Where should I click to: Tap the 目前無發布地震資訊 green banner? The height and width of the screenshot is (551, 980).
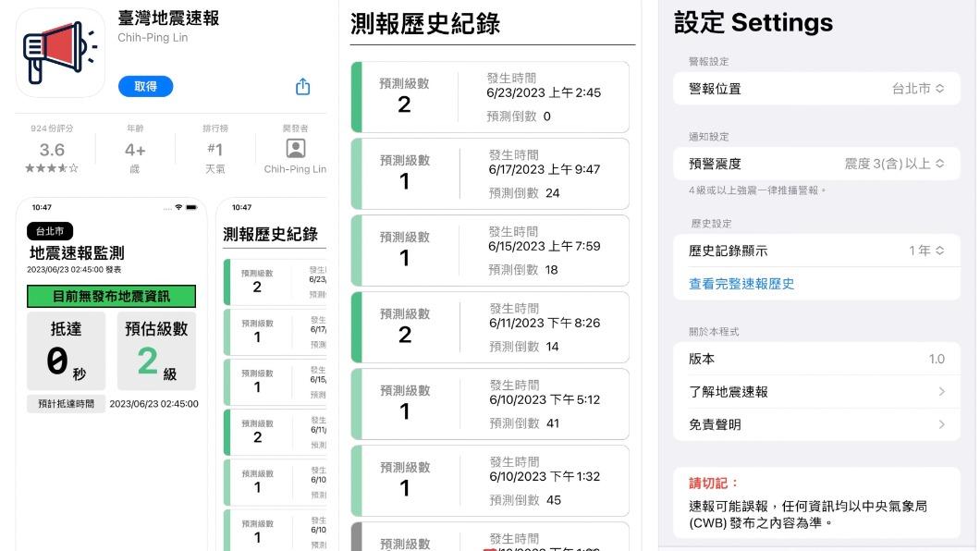point(111,296)
